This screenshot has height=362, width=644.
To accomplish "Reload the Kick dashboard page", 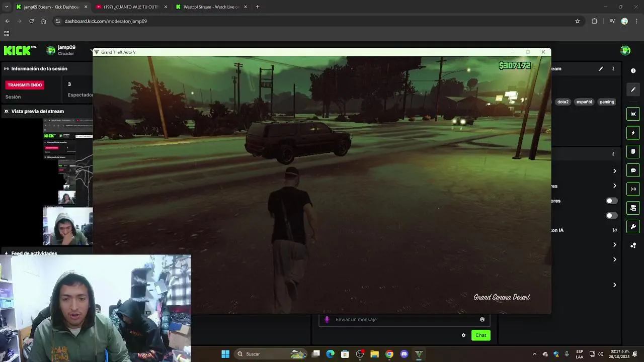I will pyautogui.click(x=31, y=21).
